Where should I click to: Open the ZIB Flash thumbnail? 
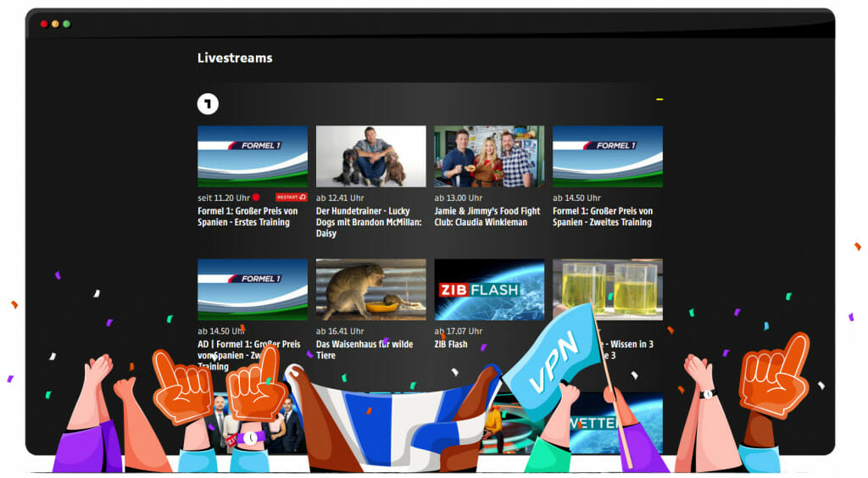point(489,289)
